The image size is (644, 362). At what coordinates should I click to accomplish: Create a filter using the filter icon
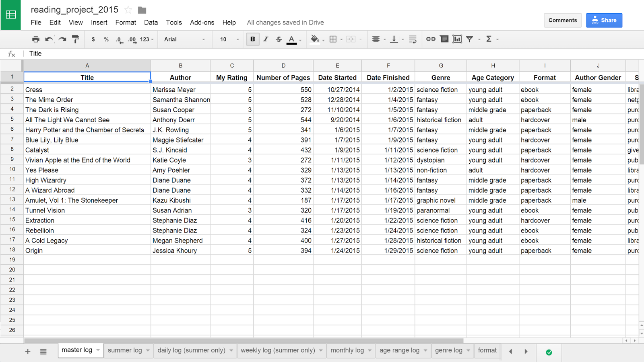(x=469, y=39)
